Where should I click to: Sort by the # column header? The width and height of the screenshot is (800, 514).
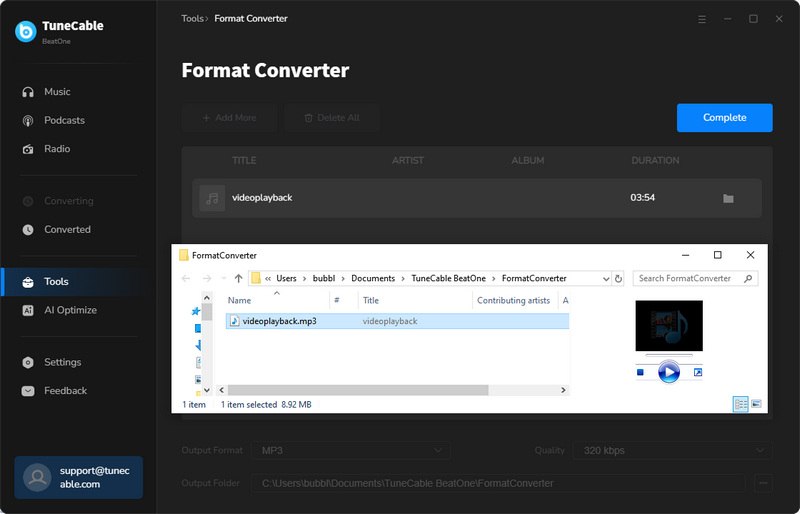344,301
